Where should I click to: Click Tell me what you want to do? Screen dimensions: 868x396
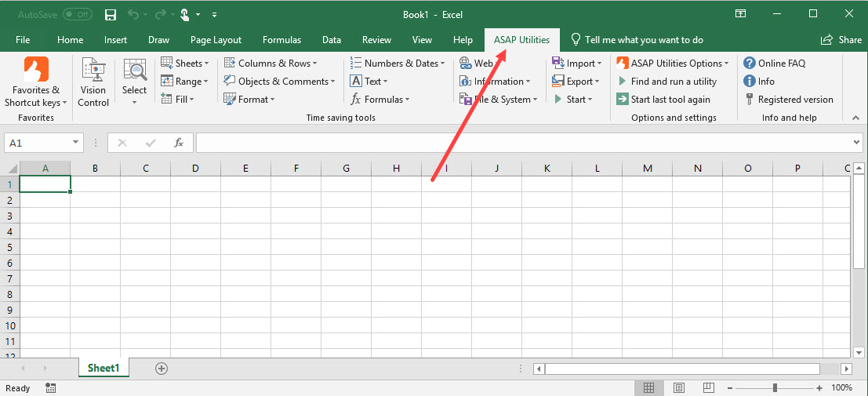click(637, 40)
